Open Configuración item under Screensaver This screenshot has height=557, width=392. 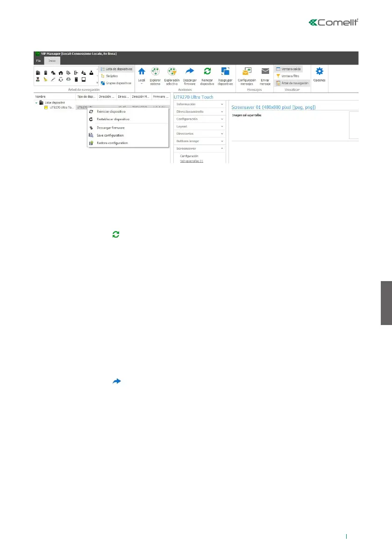(x=189, y=156)
